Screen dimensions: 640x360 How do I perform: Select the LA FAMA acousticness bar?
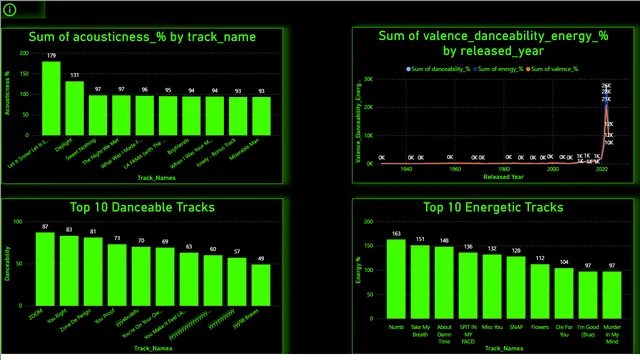click(x=168, y=116)
